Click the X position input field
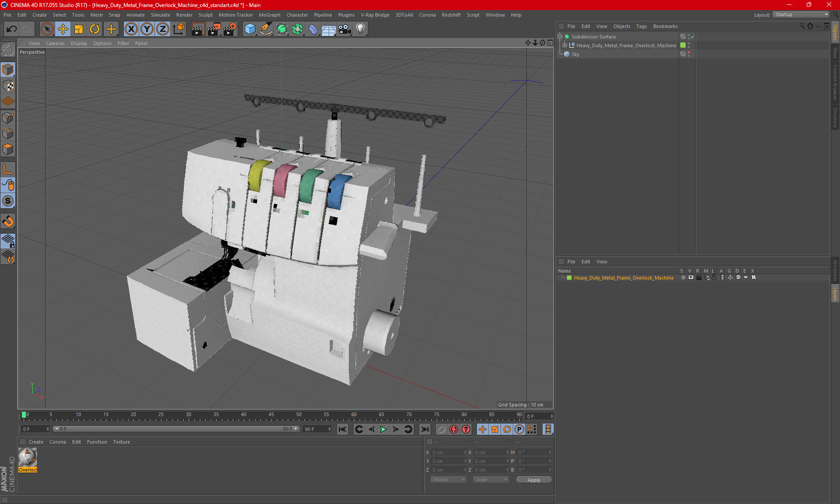Screen dimensions: 840x504 click(x=448, y=452)
